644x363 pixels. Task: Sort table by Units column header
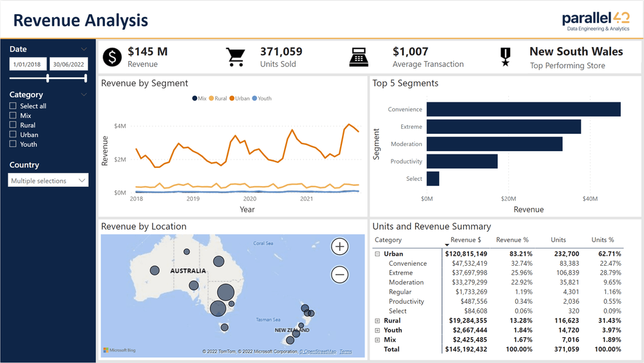click(558, 240)
